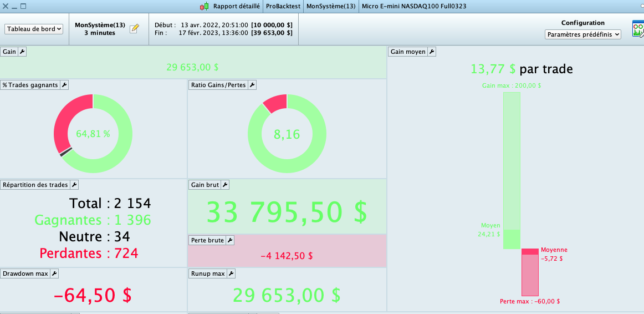Click the 64,81 % winning trades donut chart
This screenshot has width=644, height=314.
tap(93, 134)
